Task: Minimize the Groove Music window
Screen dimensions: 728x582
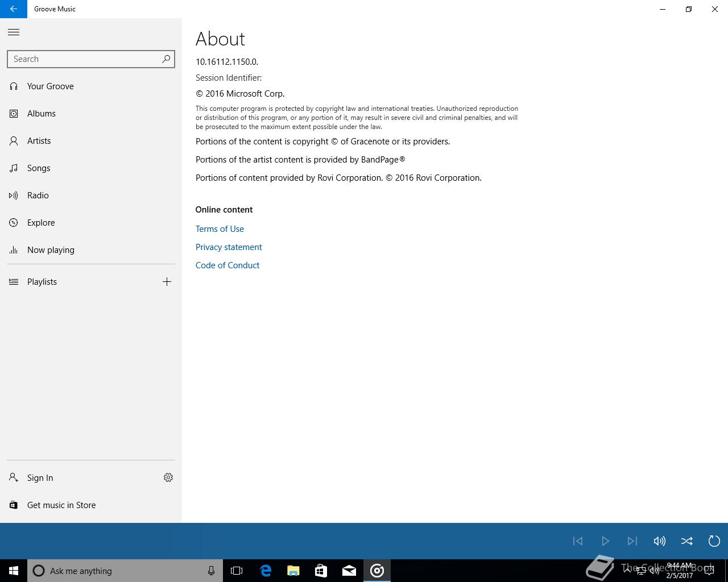Action: (663, 9)
